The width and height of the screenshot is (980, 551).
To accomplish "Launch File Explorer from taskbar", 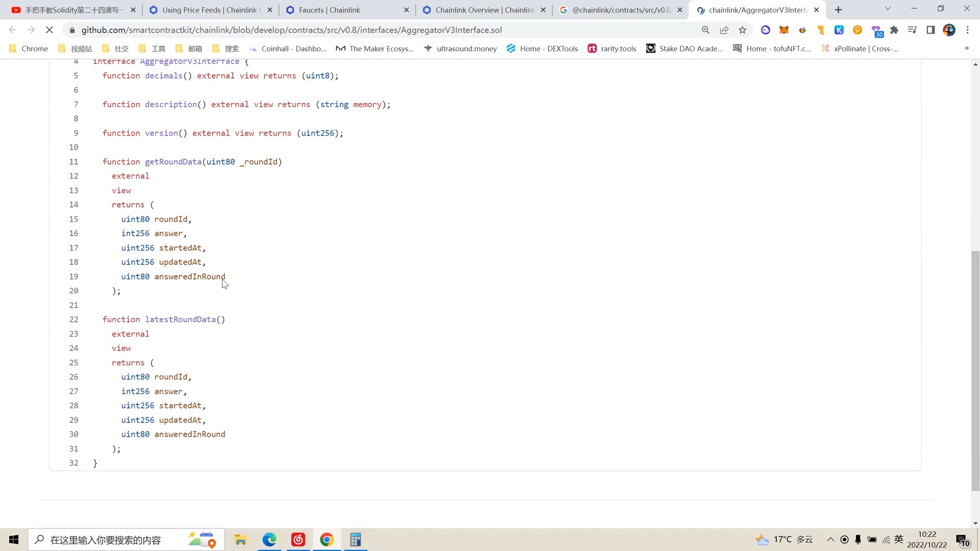I will pos(240,539).
